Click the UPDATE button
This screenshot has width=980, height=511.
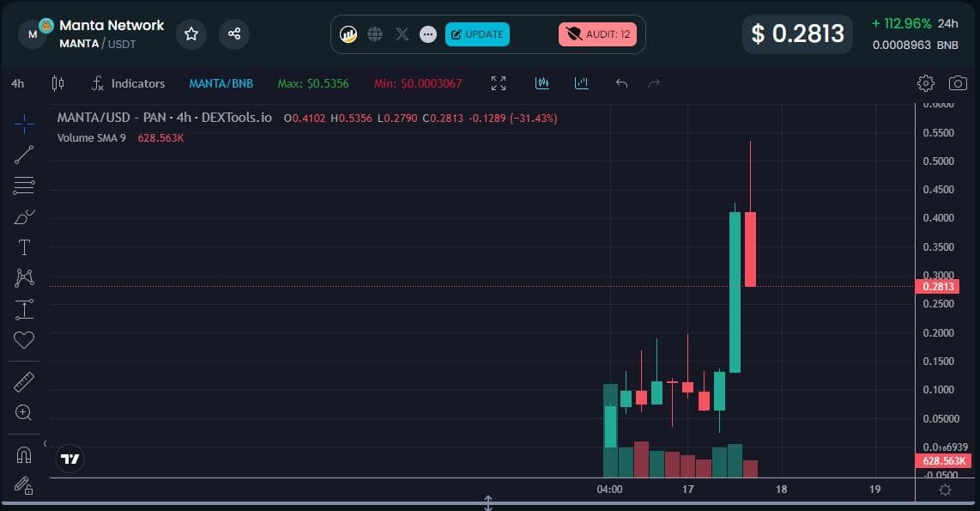pyautogui.click(x=478, y=34)
